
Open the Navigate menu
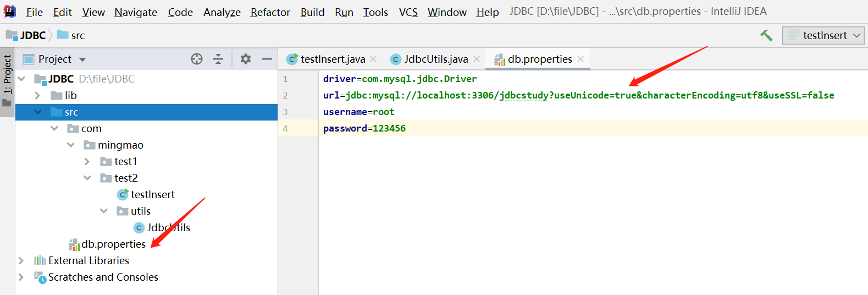pos(136,12)
